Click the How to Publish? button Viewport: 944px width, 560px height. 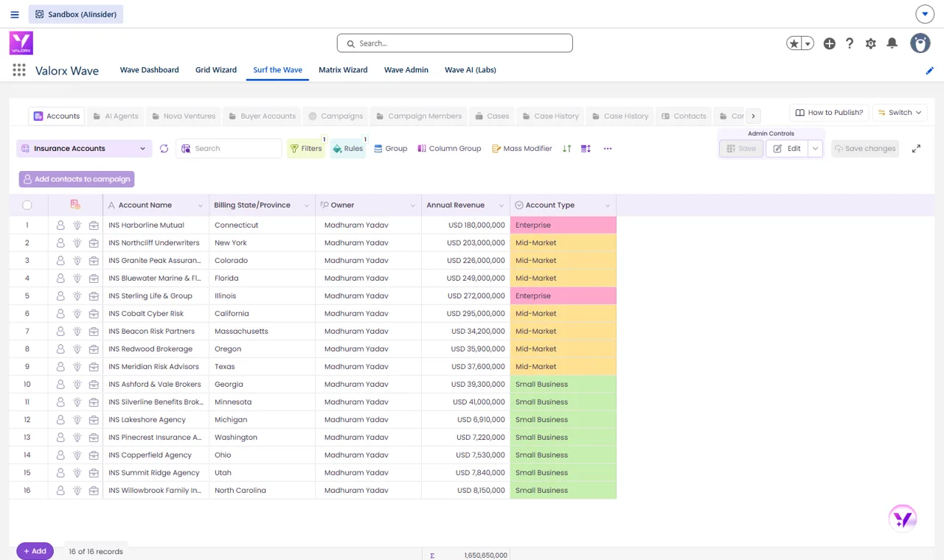point(829,113)
